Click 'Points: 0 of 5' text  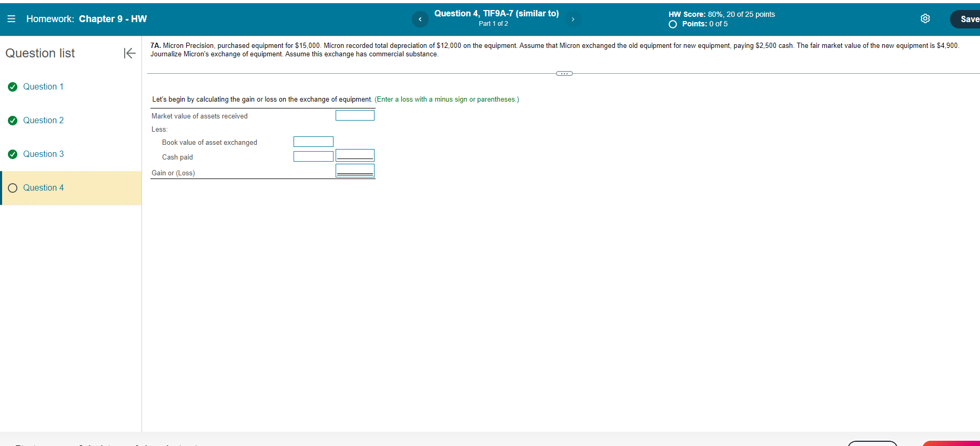[x=705, y=24]
